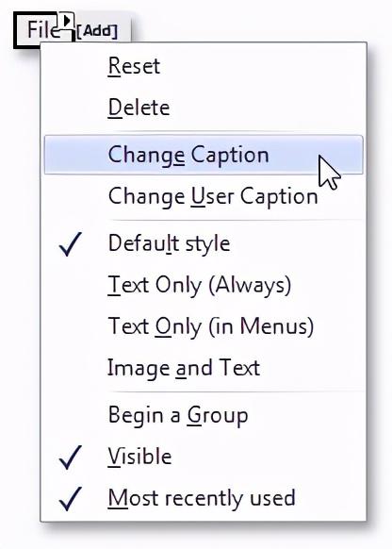Choose Text Only (Always) style
This screenshot has width=392, height=549.
tap(204, 285)
